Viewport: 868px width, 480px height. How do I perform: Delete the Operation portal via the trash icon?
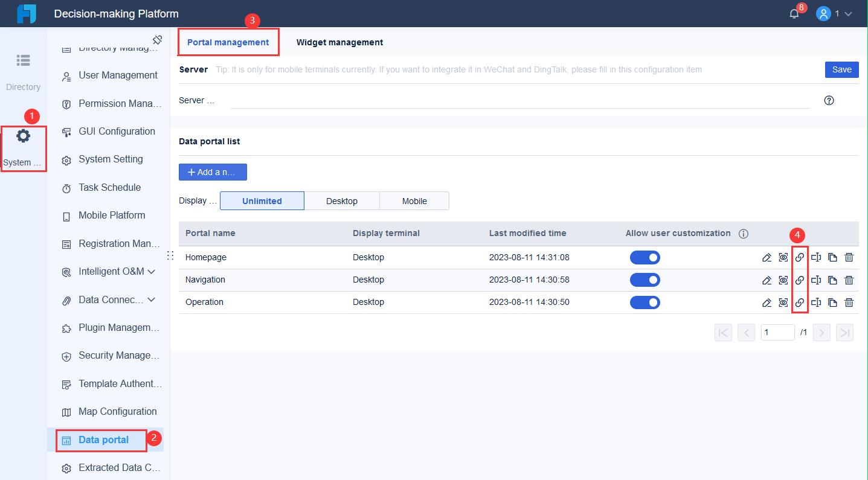tap(849, 302)
